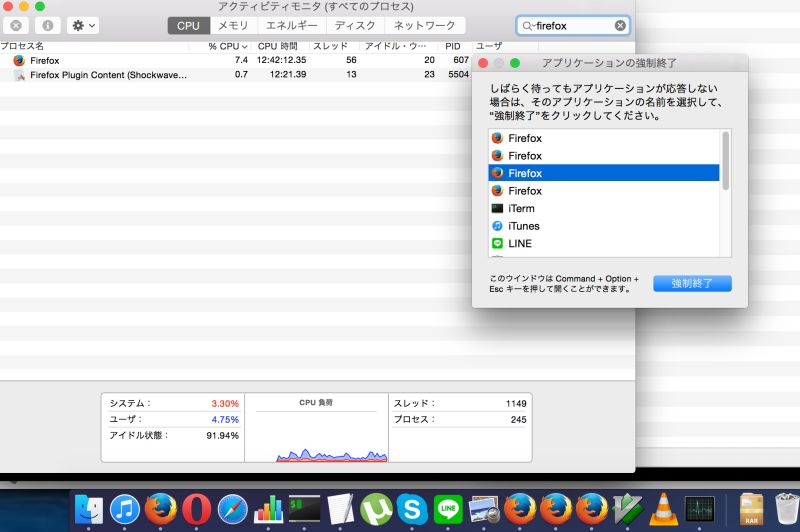Select iTerm in the force quit list
Viewport: 800px width, 532px height.
tap(604, 208)
